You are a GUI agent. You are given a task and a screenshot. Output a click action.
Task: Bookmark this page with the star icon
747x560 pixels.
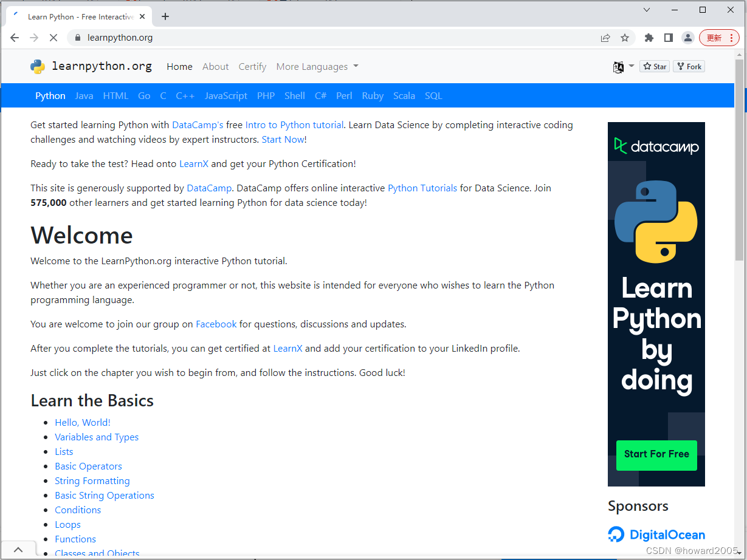coord(625,38)
